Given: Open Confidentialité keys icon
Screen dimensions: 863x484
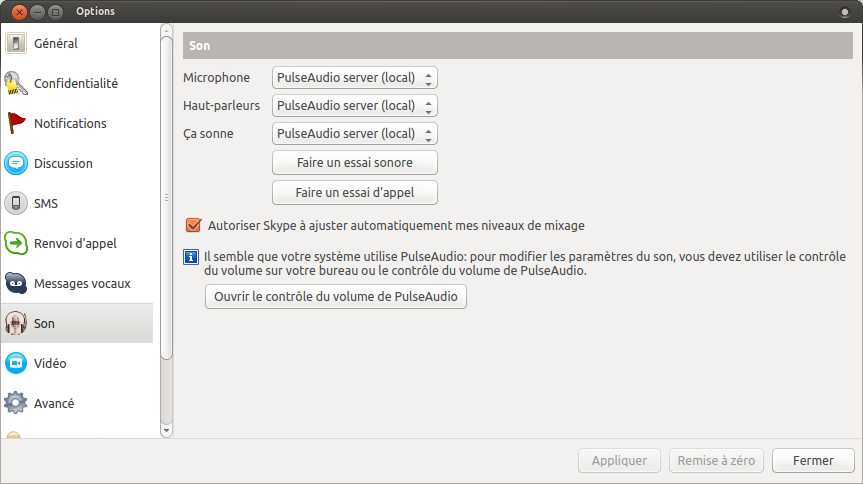Looking at the screenshot, I should 15,84.
